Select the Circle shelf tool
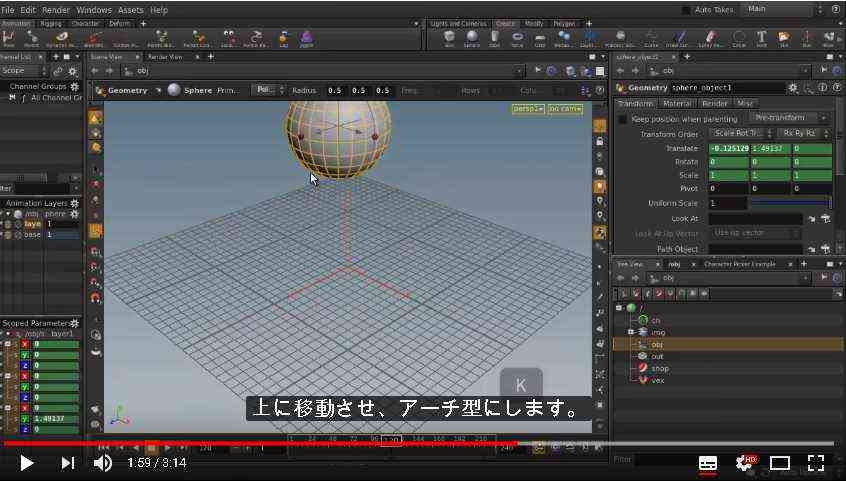The image size is (846, 482). [739, 38]
